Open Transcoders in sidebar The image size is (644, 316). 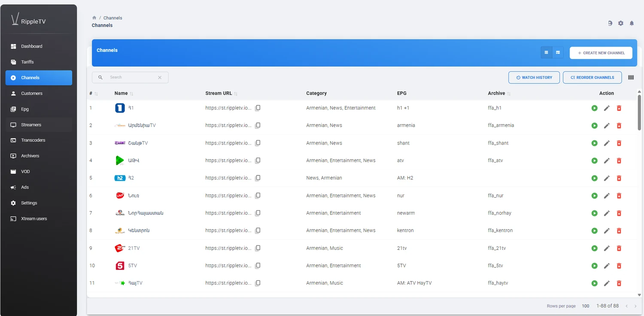[x=39, y=140]
